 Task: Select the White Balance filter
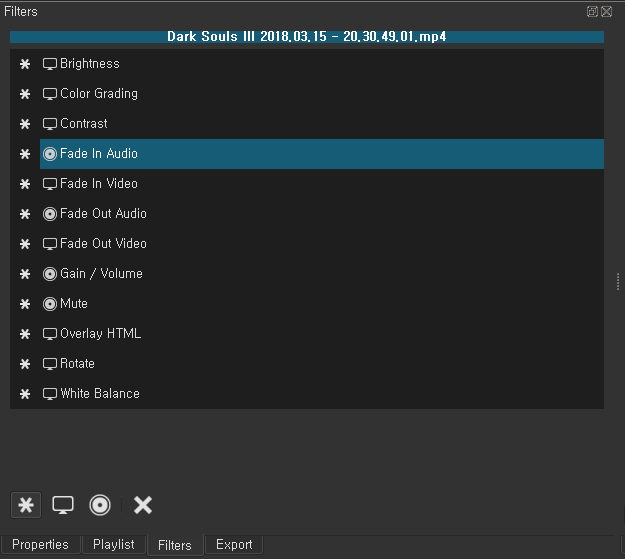[322, 394]
